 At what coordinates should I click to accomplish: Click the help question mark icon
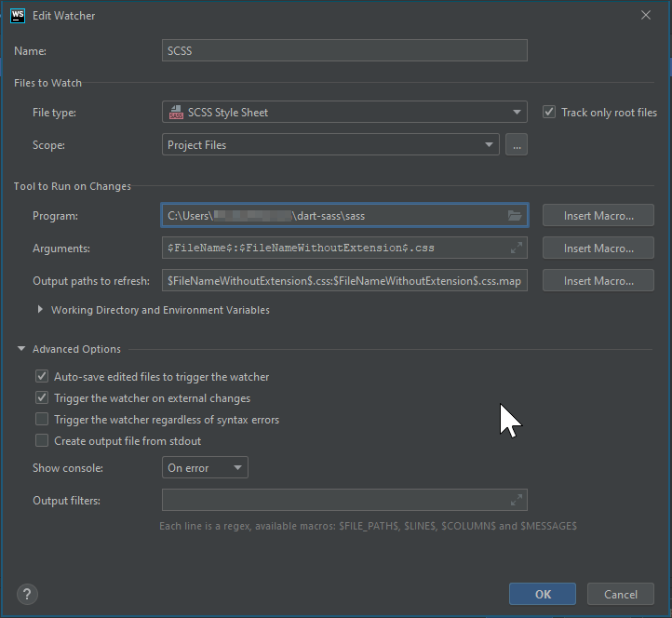(x=27, y=594)
